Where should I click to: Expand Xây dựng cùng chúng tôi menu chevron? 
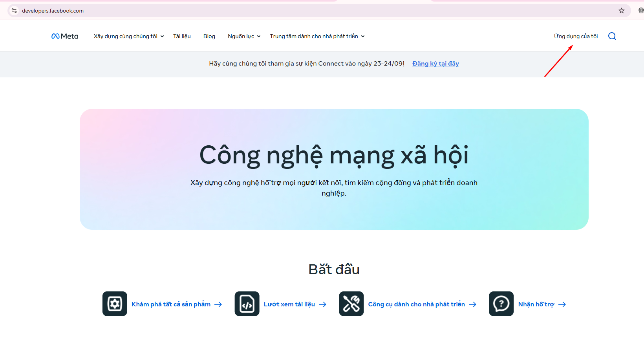[x=162, y=37]
